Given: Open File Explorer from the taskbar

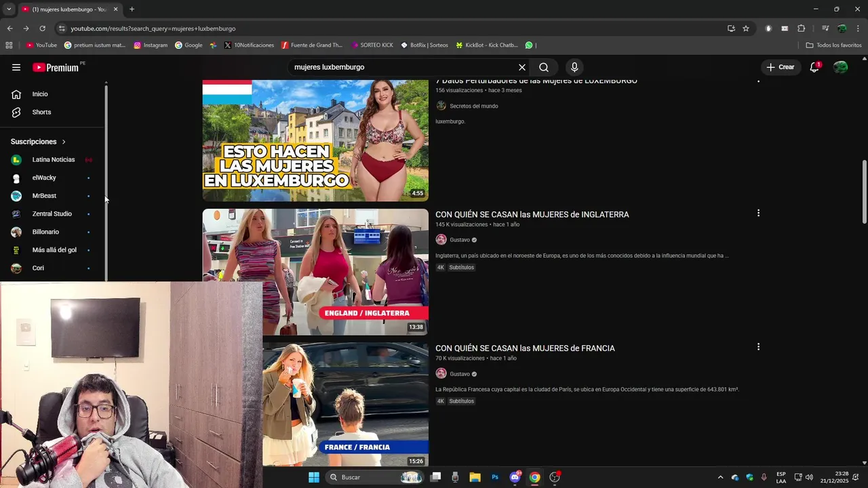Looking at the screenshot, I should point(475,477).
